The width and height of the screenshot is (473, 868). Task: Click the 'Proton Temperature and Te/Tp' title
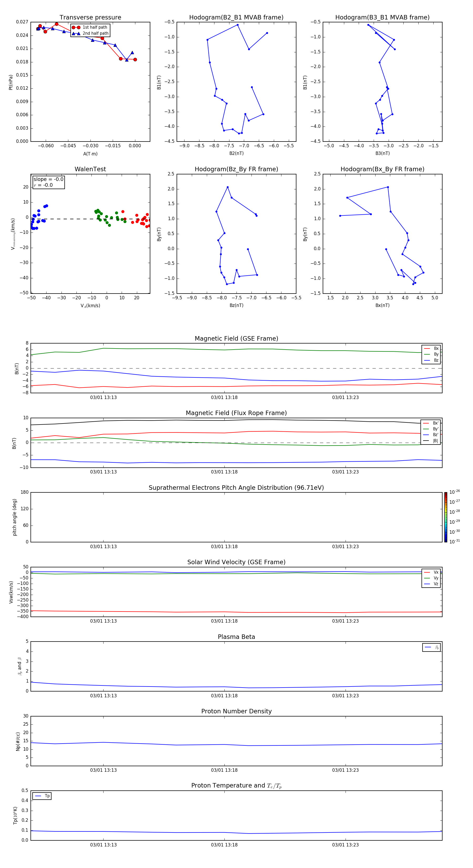click(236, 786)
